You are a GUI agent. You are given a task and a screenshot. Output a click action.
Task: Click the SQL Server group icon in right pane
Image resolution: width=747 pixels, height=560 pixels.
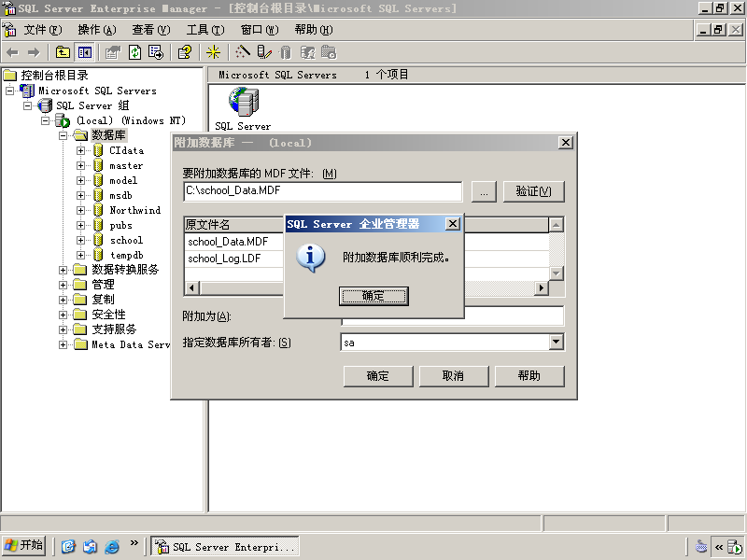coord(244,102)
